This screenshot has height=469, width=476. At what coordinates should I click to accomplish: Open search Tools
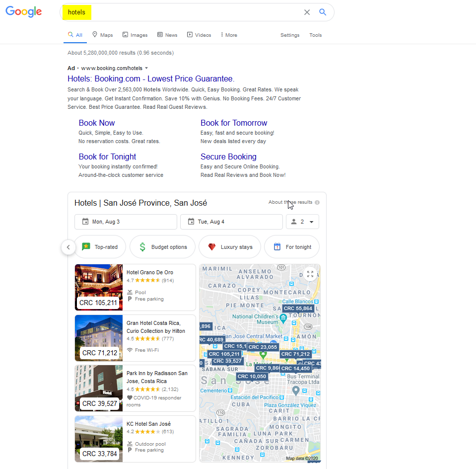tap(315, 35)
